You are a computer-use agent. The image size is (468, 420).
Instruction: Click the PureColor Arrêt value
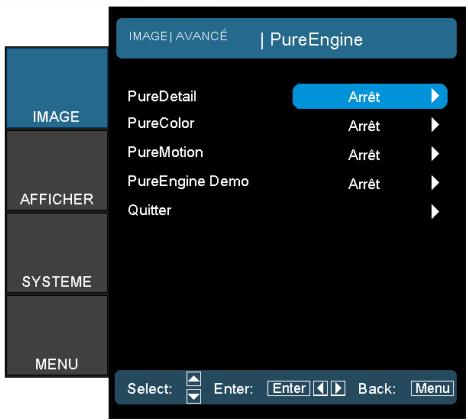(364, 126)
